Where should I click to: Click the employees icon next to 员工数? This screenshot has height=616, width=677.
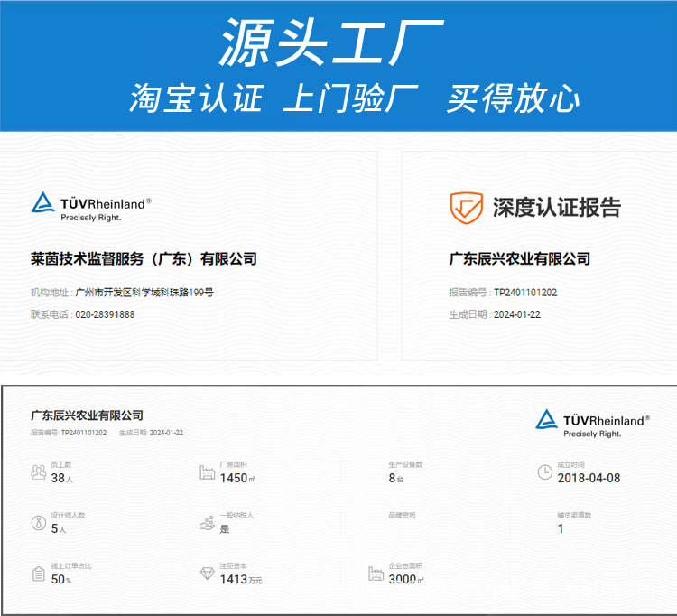pos(39,472)
